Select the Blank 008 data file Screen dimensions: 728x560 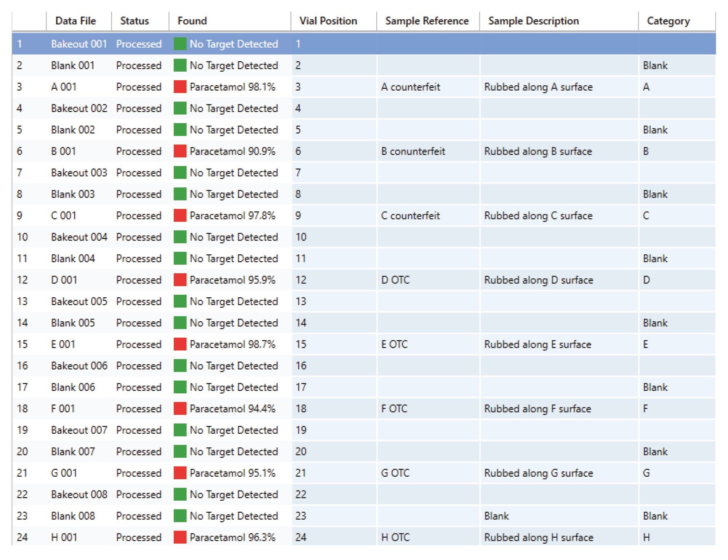(x=73, y=516)
